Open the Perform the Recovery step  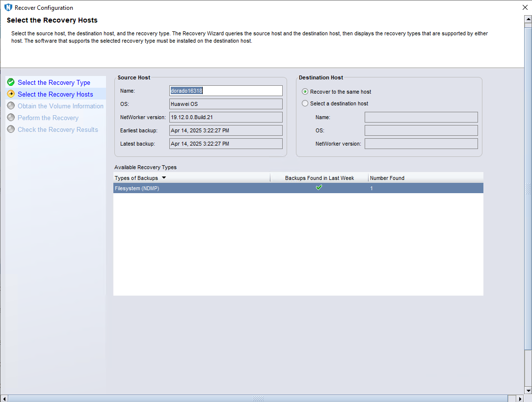coord(48,118)
